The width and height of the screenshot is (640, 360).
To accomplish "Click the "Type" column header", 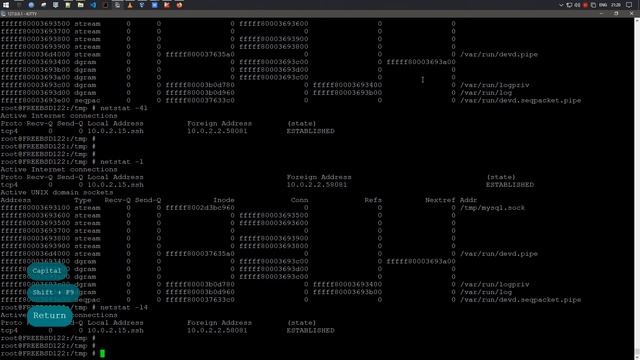I will click(x=83, y=200).
